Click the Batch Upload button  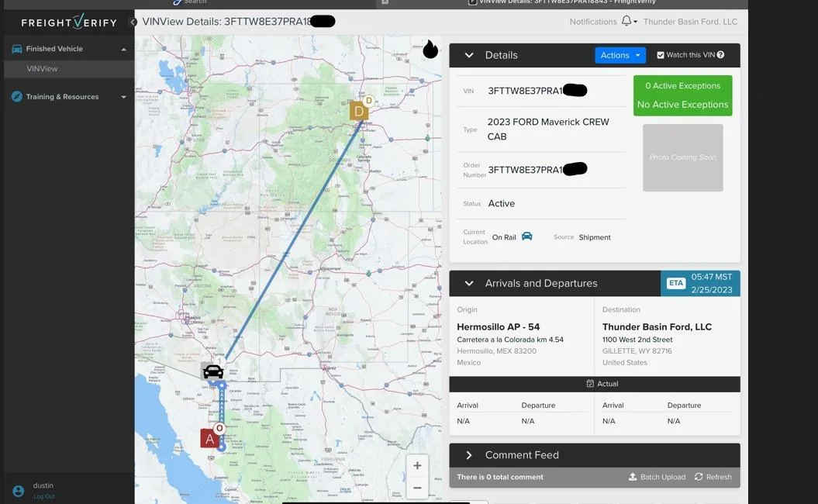[x=658, y=477]
